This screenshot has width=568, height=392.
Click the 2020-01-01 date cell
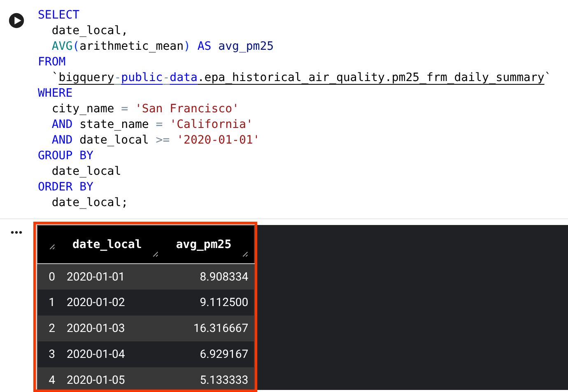coord(95,277)
